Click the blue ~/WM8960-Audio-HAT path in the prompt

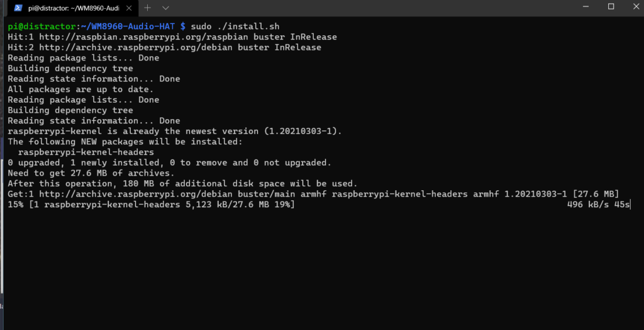coord(128,26)
